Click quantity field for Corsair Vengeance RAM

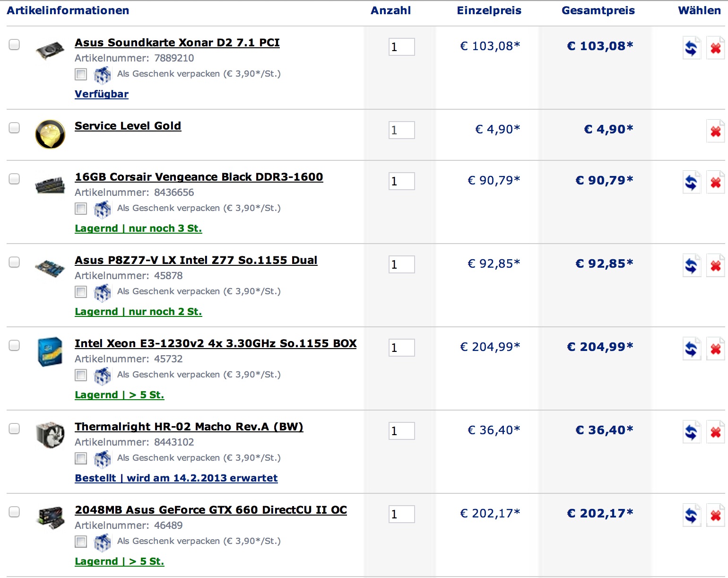tap(402, 181)
